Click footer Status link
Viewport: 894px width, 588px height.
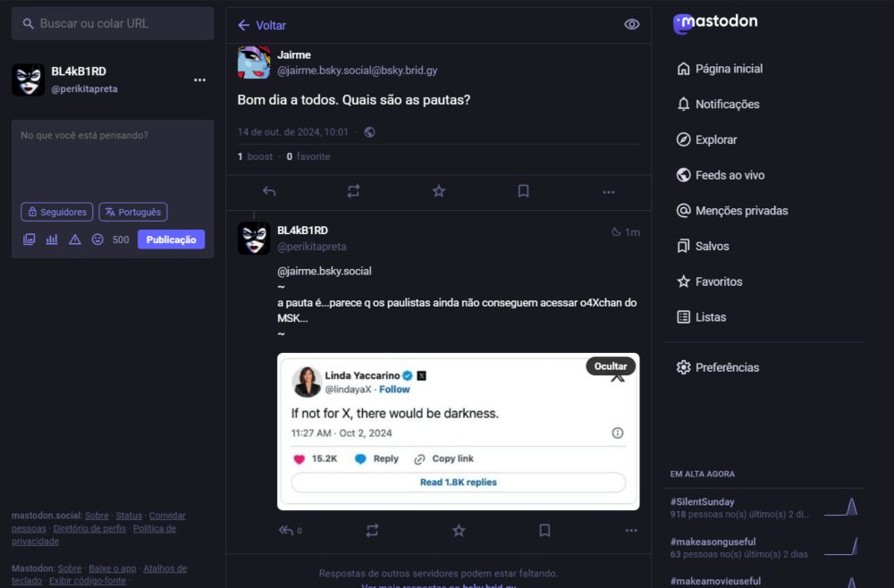[129, 516]
